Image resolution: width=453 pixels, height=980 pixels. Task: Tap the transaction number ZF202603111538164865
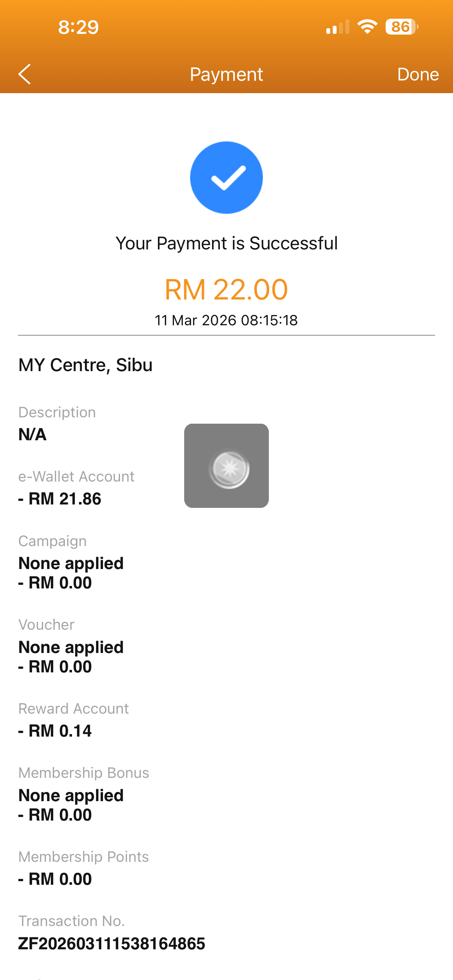(112, 943)
